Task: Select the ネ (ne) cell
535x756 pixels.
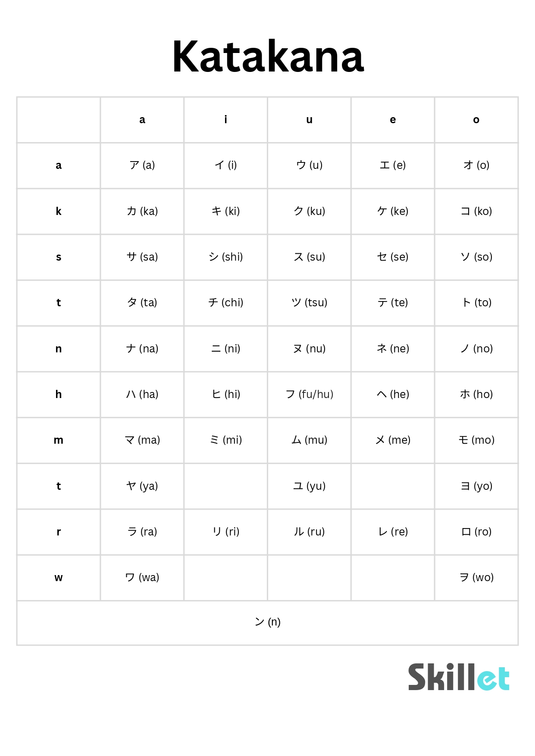Action: [x=393, y=349]
